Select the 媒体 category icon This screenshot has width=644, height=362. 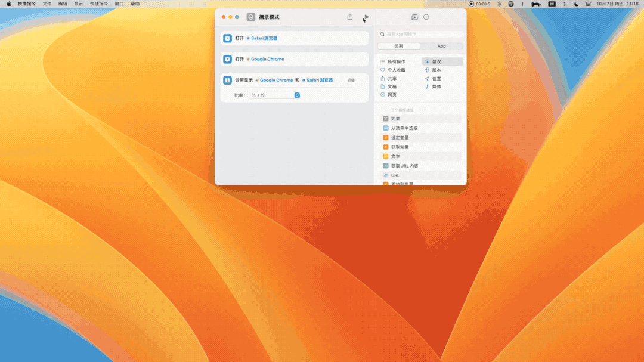pyautogui.click(x=427, y=86)
